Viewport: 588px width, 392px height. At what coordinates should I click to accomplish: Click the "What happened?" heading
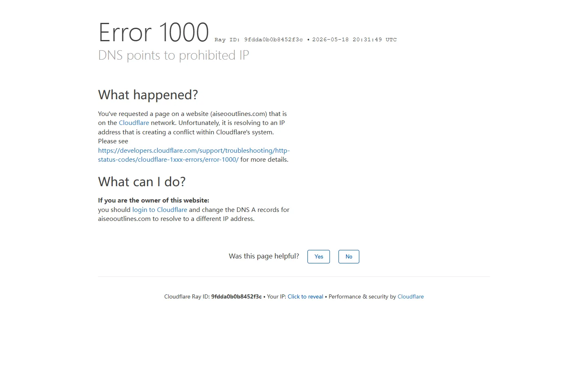pos(148,95)
